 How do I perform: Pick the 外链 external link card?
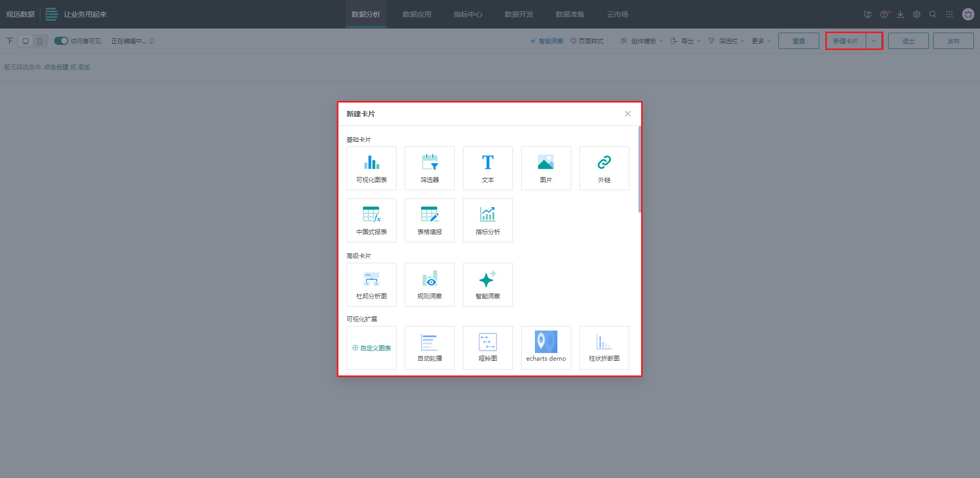coord(604,168)
